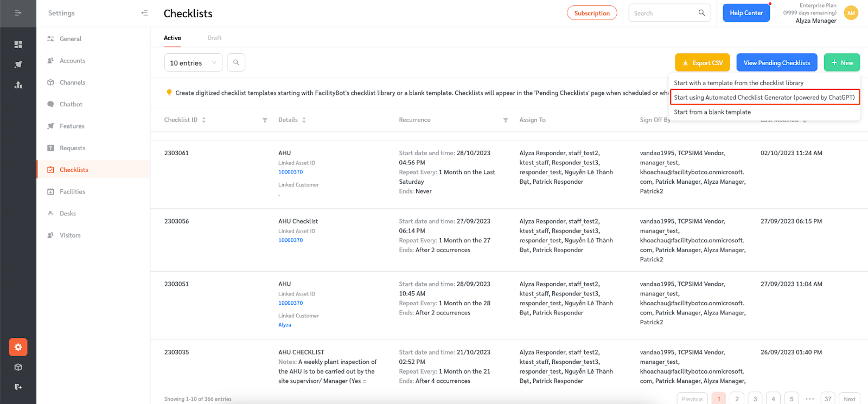The image size is (868, 404).
Task: Open asset link 10000370 under AHU Checklist
Action: pyautogui.click(x=291, y=240)
